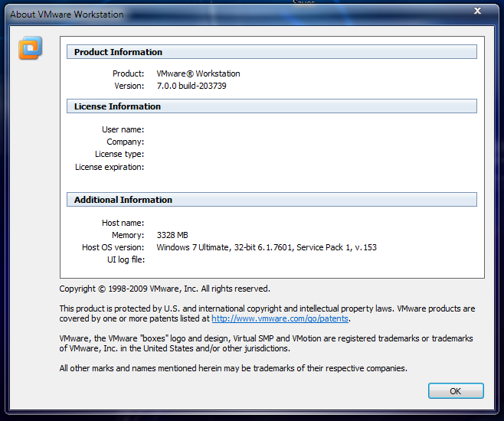The image size is (504, 421).
Task: Click the VMware® Workstation product name text
Action: point(198,73)
